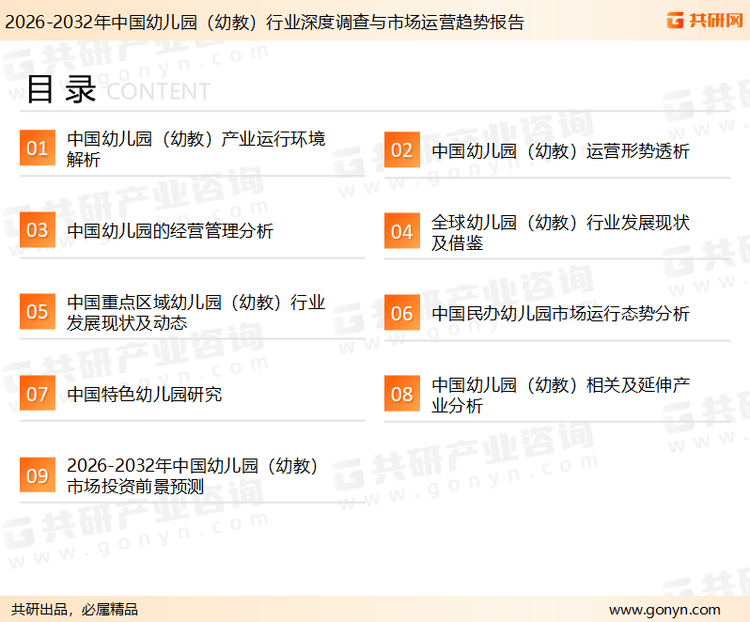Select the orange 08 number box
Image resolution: width=750 pixels, height=622 pixels.
(401, 394)
